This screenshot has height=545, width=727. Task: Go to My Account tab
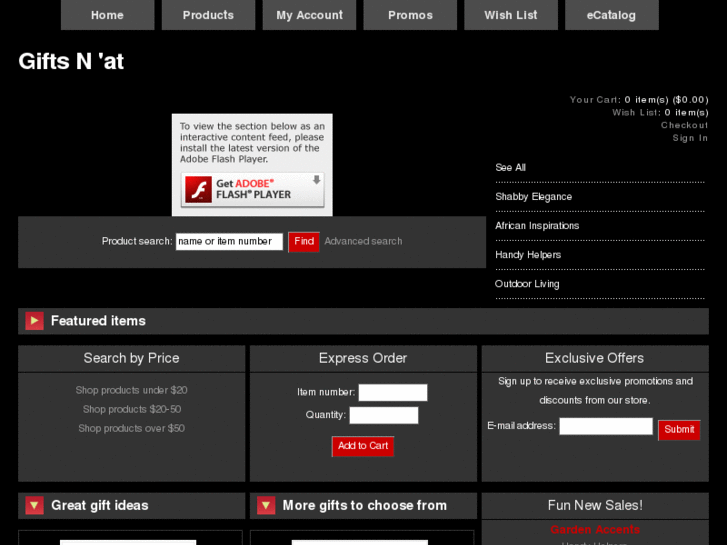click(x=309, y=15)
